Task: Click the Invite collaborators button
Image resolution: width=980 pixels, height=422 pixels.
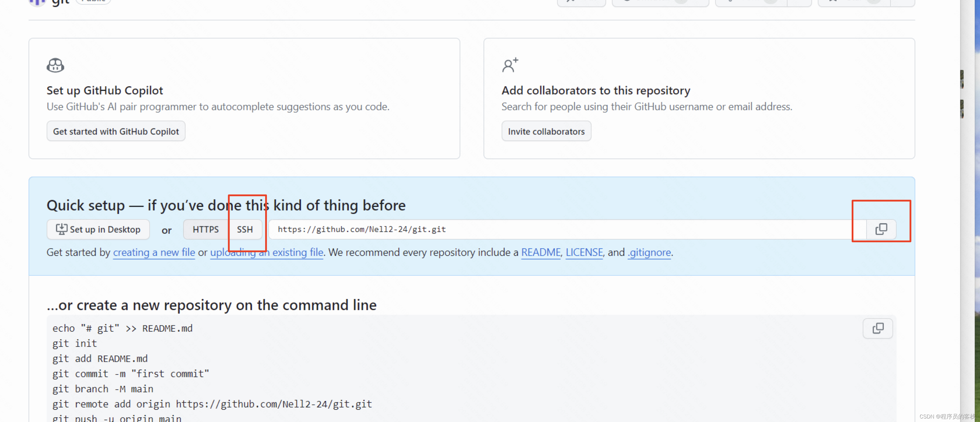Action: (x=546, y=131)
